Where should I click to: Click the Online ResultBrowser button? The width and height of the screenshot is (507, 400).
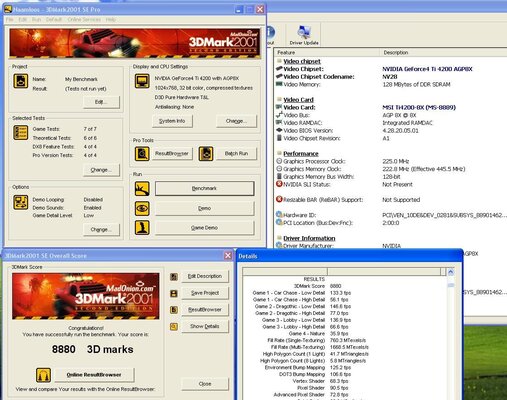pos(94,375)
